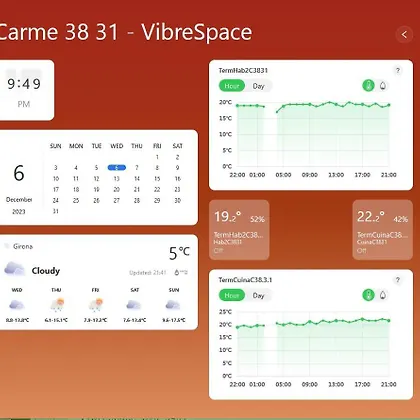420x420 pixels.
Task: Click the 9:49 PM clock widget
Action: pos(24,90)
